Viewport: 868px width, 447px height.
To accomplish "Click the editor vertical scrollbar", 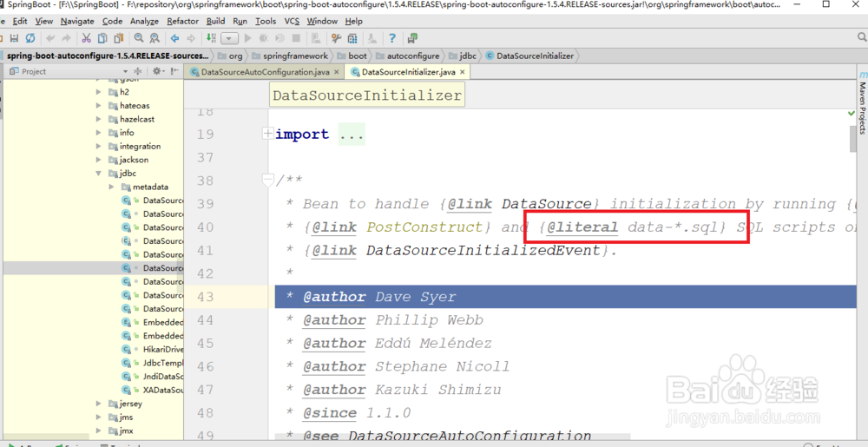I will click(853, 138).
